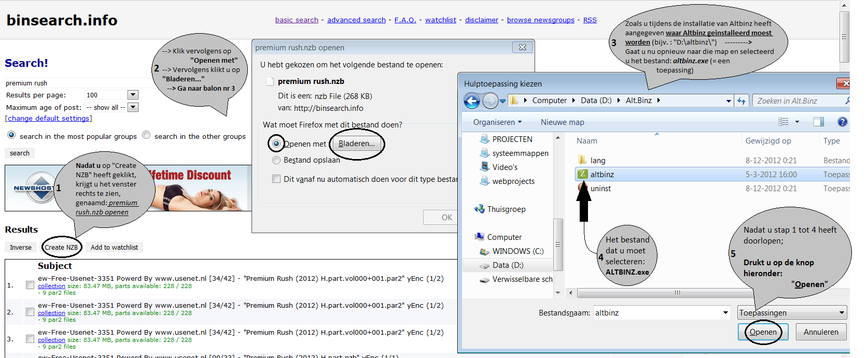Toggle the preview pane icon
This screenshot has height=358, width=868.
point(819,122)
